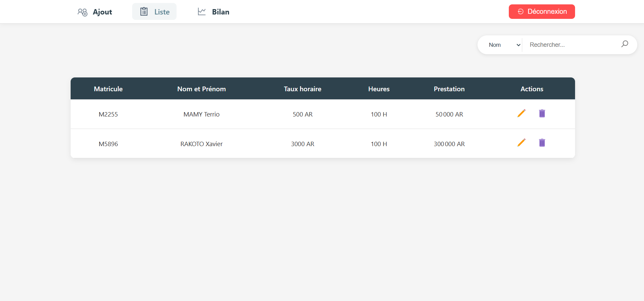This screenshot has height=301, width=644.
Task: Edit RAKOTO Xavier with the pencil icon
Action: tap(521, 143)
